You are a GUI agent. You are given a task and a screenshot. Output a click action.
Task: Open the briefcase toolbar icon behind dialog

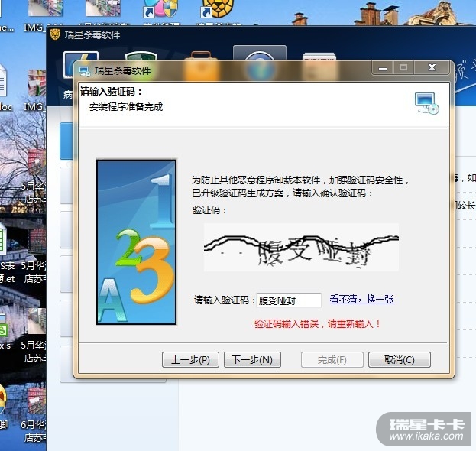click(201, 65)
